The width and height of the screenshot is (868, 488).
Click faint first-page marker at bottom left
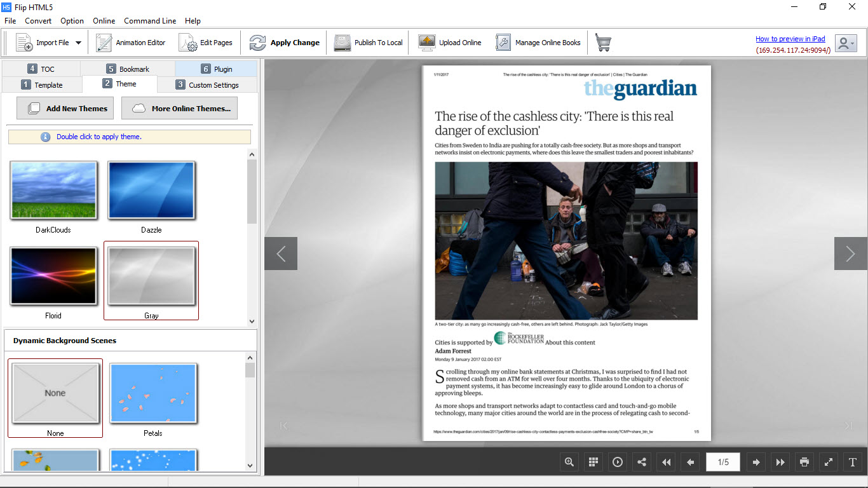284,425
